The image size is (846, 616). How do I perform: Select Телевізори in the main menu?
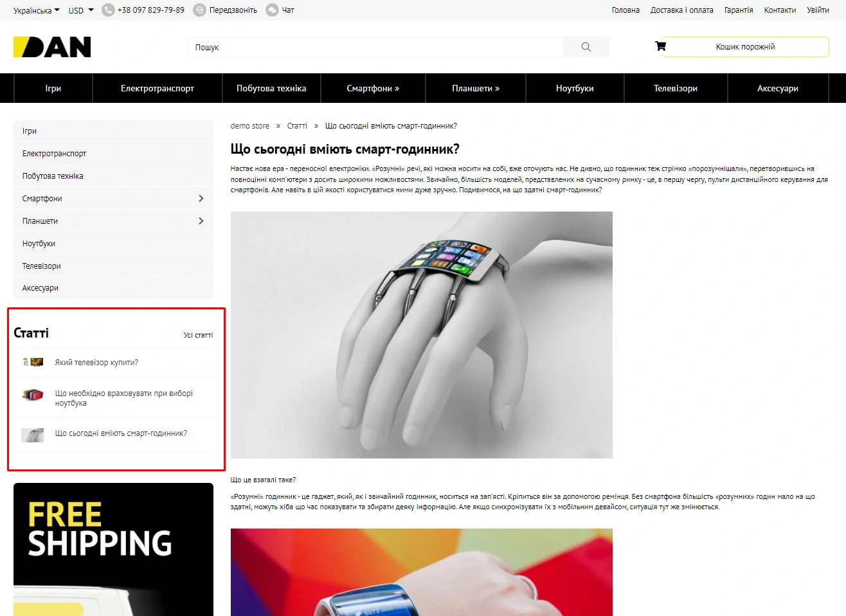676,88
